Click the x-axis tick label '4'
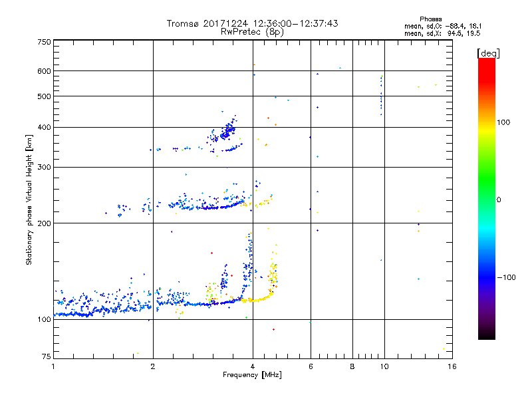 (x=253, y=366)
